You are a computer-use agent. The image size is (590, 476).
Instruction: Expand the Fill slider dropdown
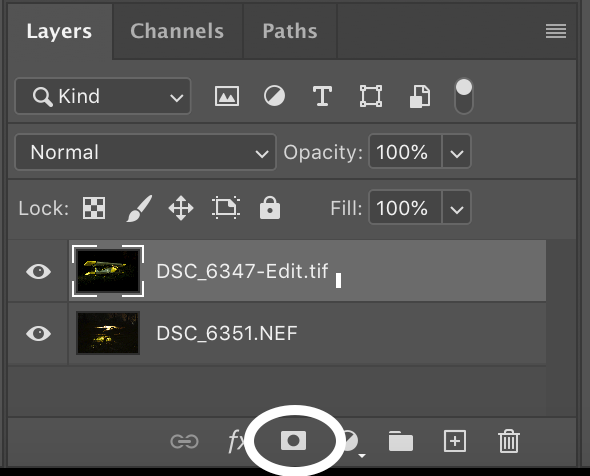tap(456, 208)
